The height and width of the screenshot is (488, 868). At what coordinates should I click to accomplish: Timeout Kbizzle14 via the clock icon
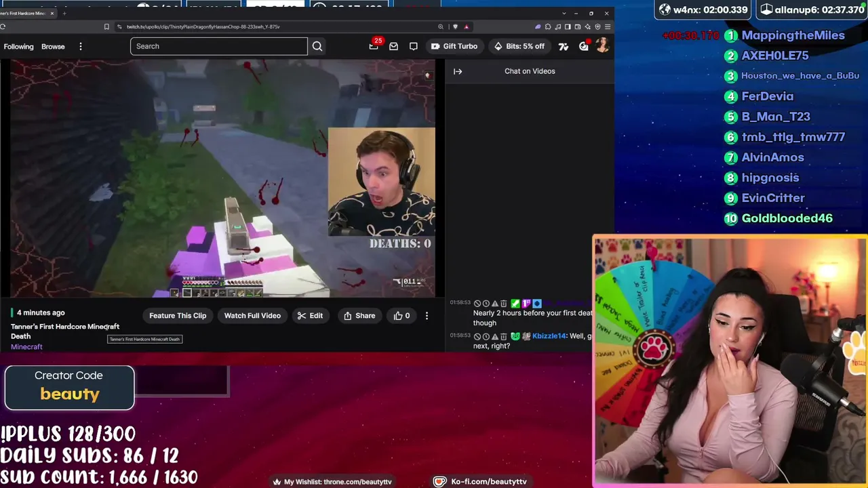(x=486, y=336)
